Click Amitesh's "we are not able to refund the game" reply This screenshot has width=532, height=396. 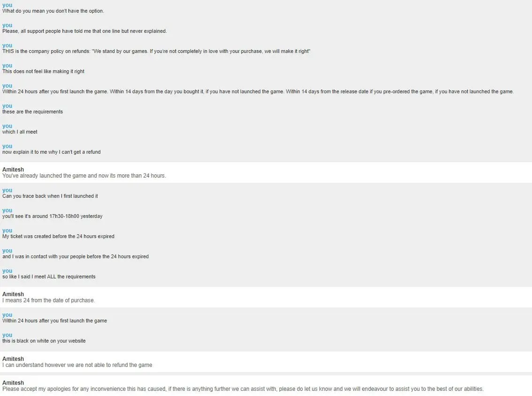tap(77, 365)
